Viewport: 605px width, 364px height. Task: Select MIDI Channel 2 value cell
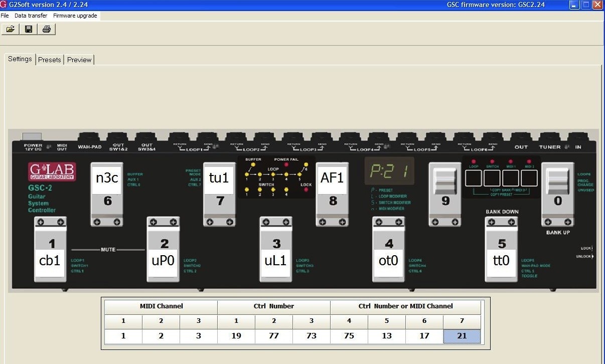(x=161, y=336)
